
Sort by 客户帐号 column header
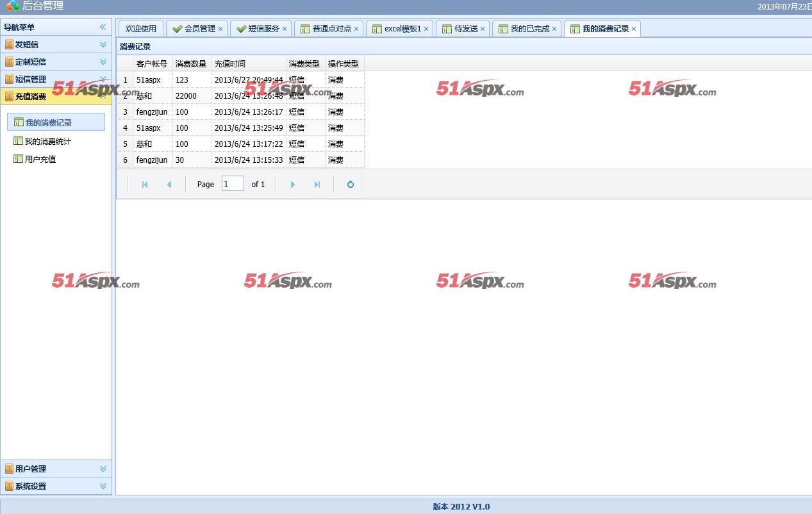point(153,63)
